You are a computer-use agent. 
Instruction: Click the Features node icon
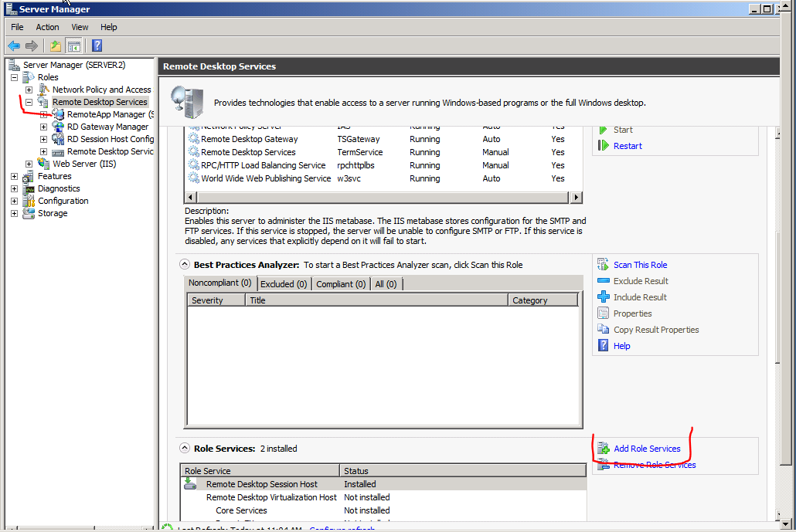tap(29, 176)
